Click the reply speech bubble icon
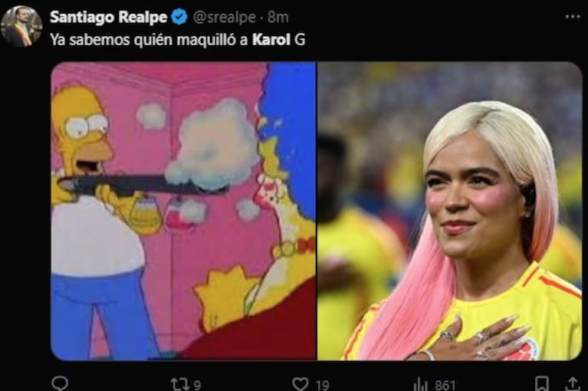The height and width of the screenshot is (391, 588). click(x=60, y=383)
